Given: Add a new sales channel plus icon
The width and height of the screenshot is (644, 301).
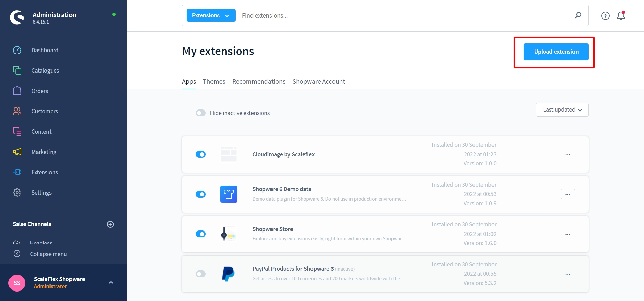Looking at the screenshot, I should pyautogui.click(x=110, y=224).
